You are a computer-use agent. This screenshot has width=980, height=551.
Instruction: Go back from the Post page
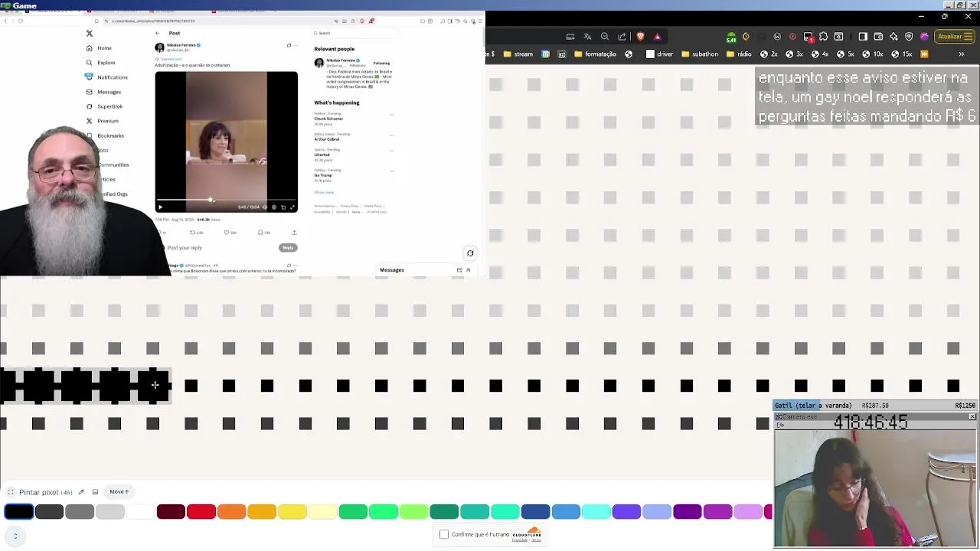[x=157, y=33]
